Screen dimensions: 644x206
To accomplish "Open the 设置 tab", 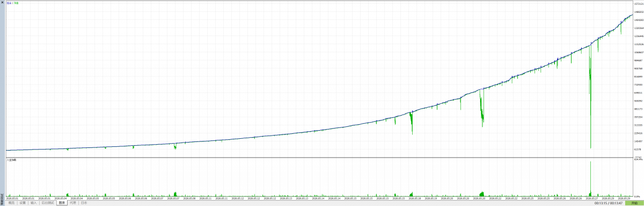I will click(x=23, y=203).
